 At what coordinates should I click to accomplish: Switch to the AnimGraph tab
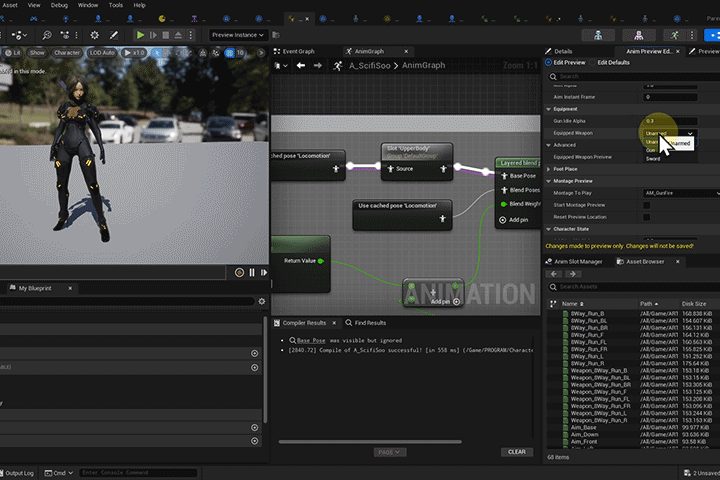click(x=369, y=51)
